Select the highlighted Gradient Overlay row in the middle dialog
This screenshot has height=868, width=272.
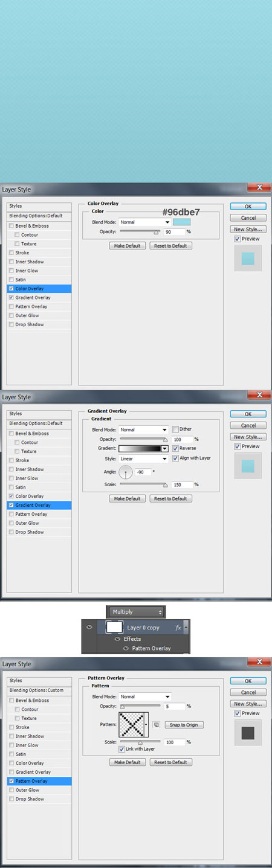tap(39, 505)
